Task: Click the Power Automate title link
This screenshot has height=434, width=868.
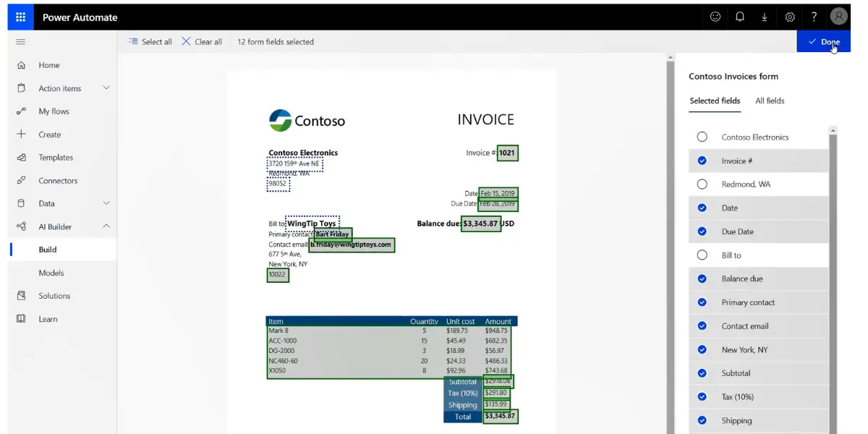Action: point(80,17)
